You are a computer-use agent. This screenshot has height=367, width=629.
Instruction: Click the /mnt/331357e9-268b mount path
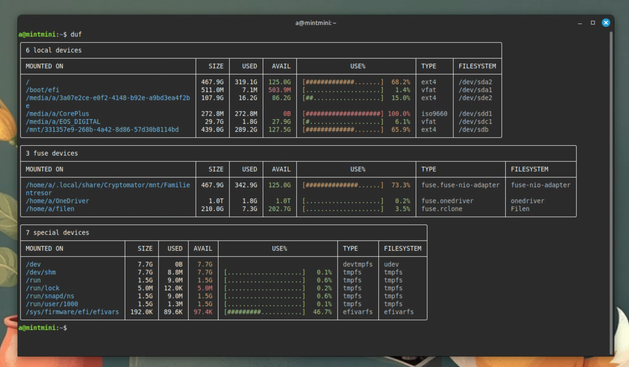point(102,130)
